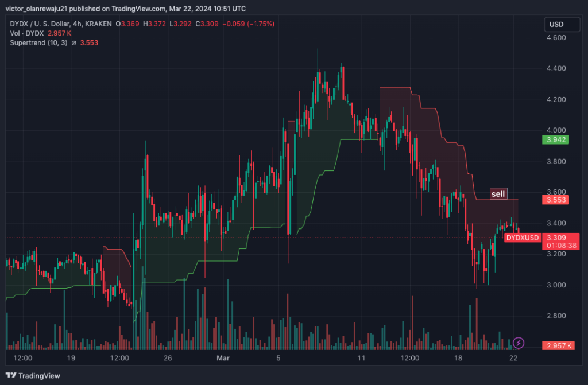Click the 18 date label on time axis
The image size is (588, 385).
pyautogui.click(x=458, y=358)
